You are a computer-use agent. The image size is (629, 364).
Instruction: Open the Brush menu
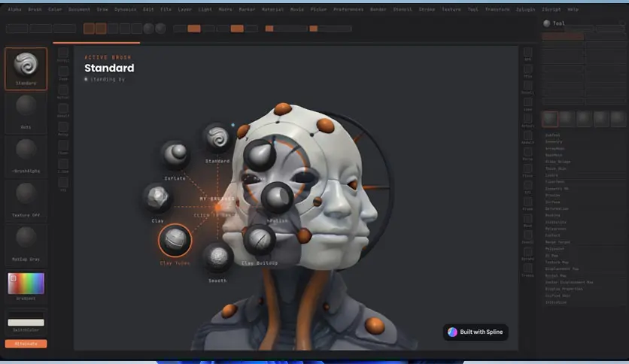35,9
